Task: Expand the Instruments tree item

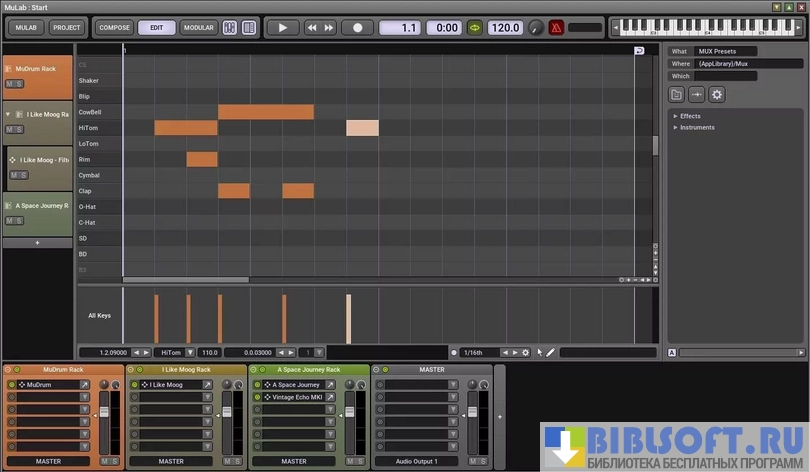Action: point(676,127)
